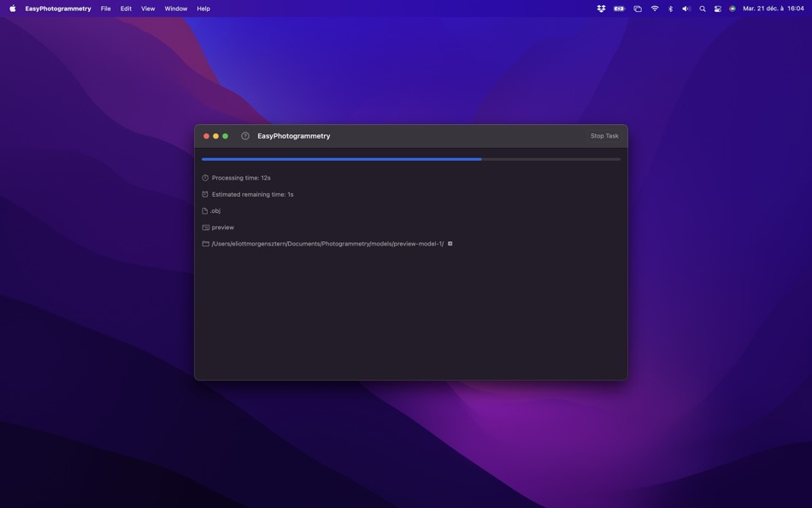Open the sound volume menu bar icon
Viewport: 812px width, 508px height.
(x=686, y=9)
